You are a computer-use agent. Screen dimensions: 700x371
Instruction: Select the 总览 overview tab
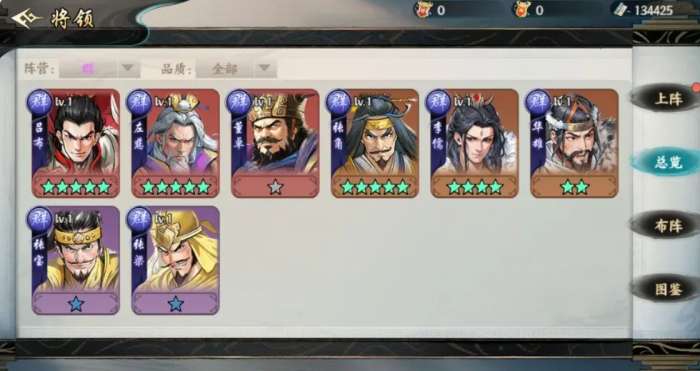click(665, 162)
